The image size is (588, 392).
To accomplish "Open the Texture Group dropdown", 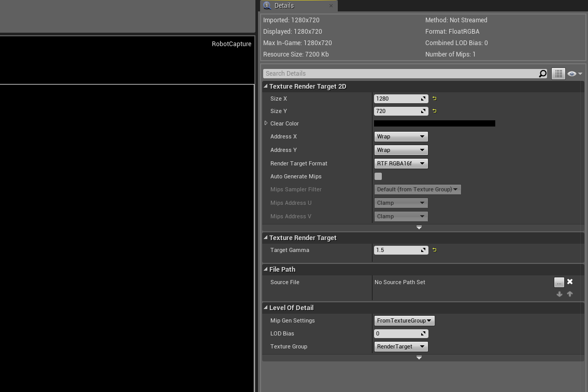I will point(401,346).
